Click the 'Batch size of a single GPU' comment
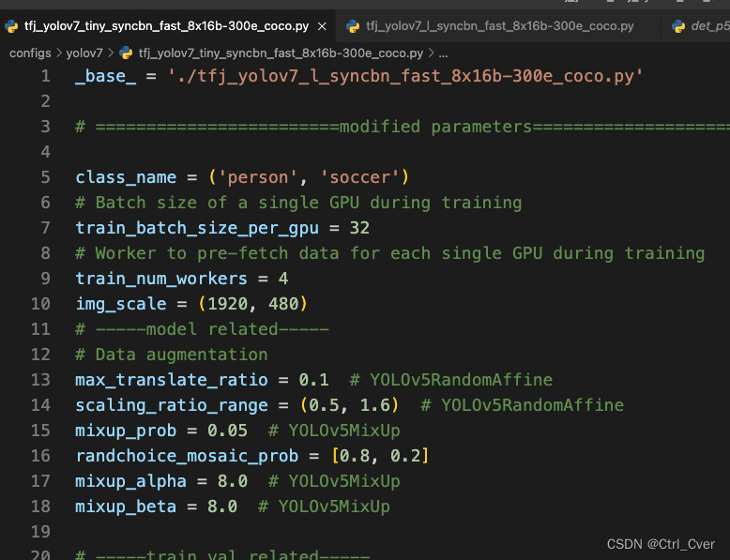The height and width of the screenshot is (560, 730). click(298, 203)
